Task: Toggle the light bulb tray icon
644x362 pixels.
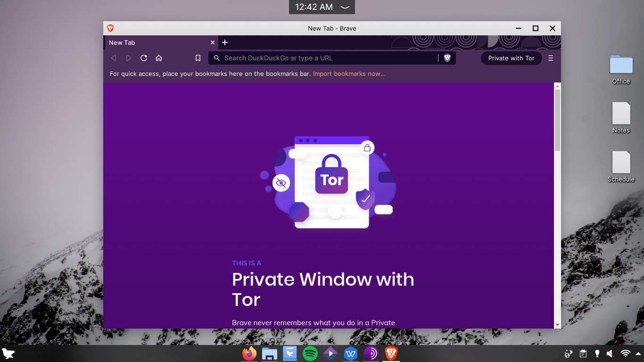Action: (x=597, y=354)
